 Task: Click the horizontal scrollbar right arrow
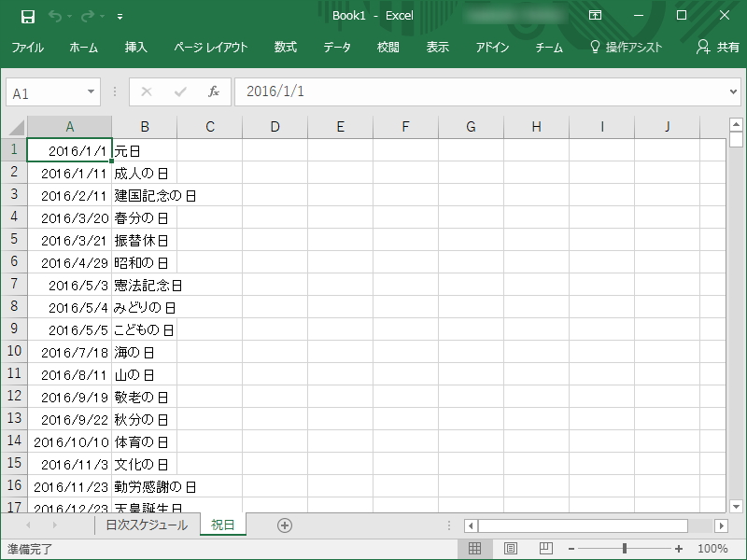(721, 525)
